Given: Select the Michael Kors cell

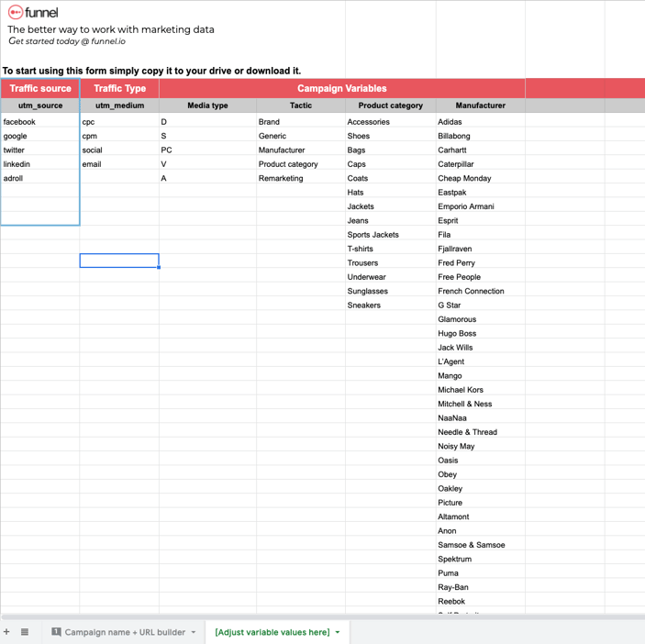Looking at the screenshot, I should [481, 390].
